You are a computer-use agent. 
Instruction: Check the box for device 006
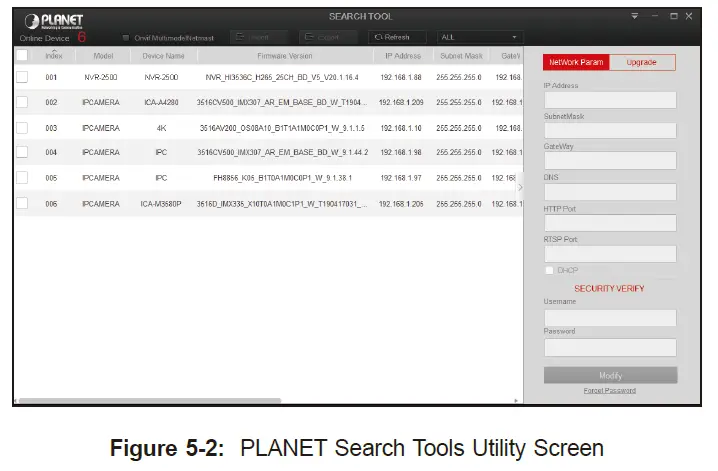pyautogui.click(x=22, y=203)
